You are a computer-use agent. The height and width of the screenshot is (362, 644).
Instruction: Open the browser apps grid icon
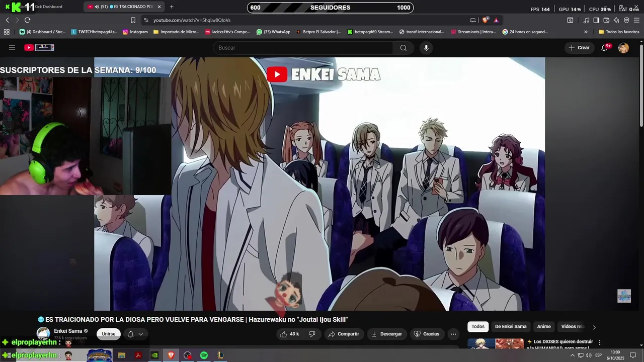tap(7, 32)
